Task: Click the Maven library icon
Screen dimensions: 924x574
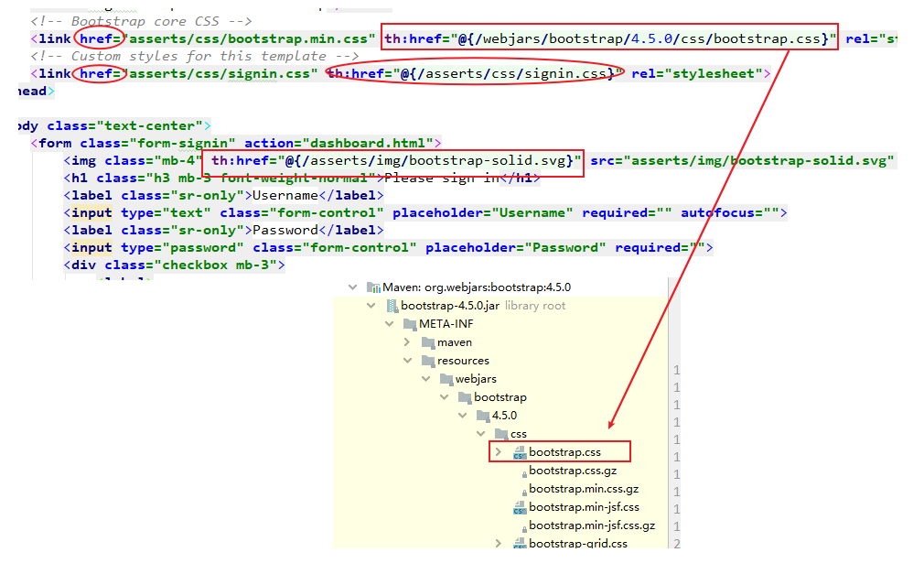Action: point(373,287)
